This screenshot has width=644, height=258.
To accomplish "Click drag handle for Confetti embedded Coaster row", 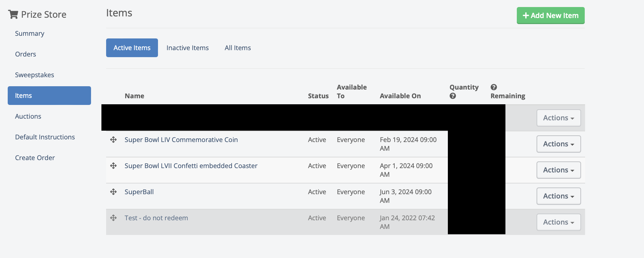I will [113, 166].
